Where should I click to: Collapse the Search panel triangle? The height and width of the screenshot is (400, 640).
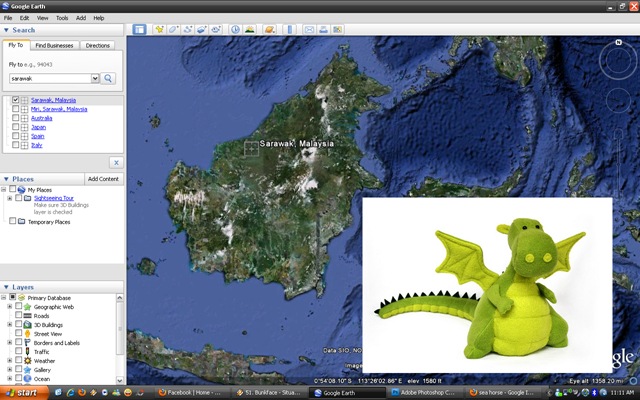click(6, 30)
